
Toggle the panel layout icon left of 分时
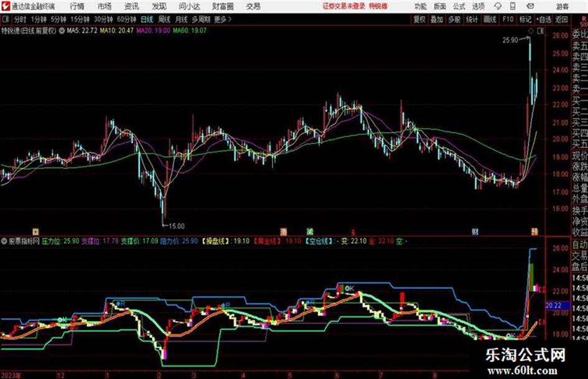point(5,19)
